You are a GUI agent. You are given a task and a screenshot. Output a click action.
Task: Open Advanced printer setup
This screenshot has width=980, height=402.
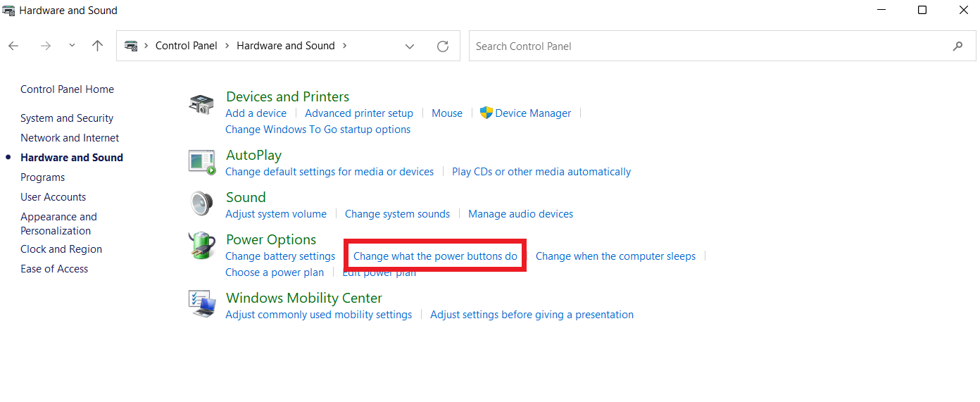tap(359, 113)
